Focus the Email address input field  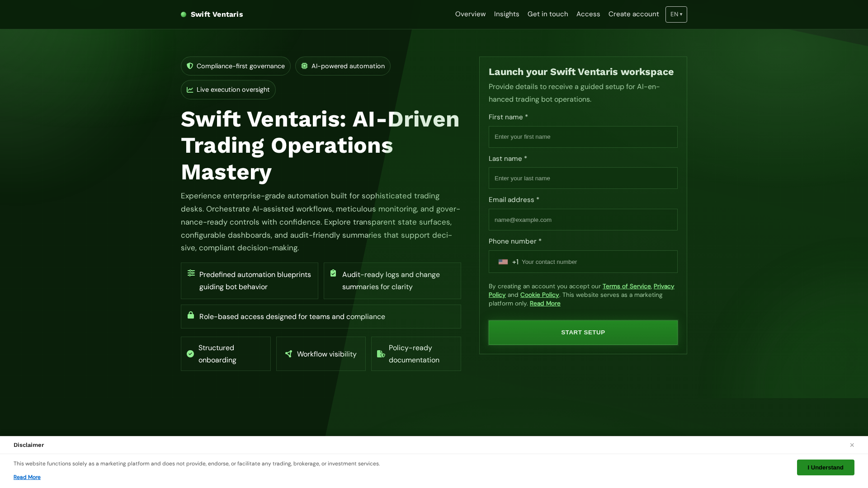583,220
